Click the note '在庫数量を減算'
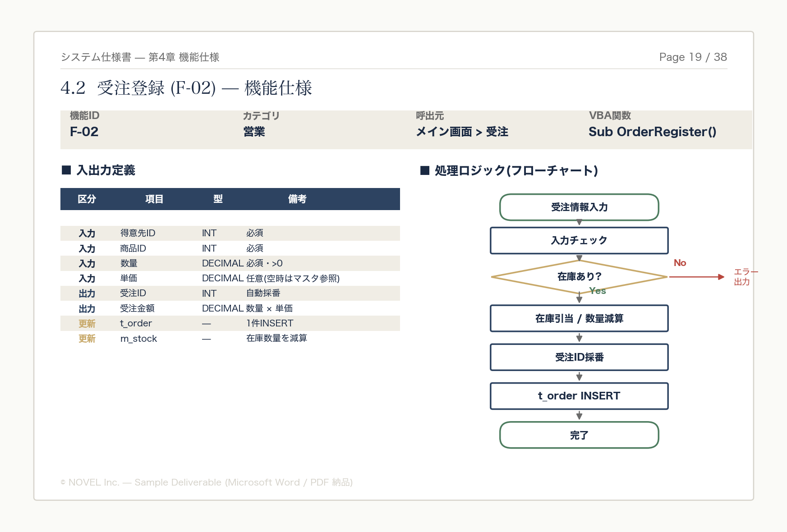Screen dimensions: 787x532 pos(276,338)
